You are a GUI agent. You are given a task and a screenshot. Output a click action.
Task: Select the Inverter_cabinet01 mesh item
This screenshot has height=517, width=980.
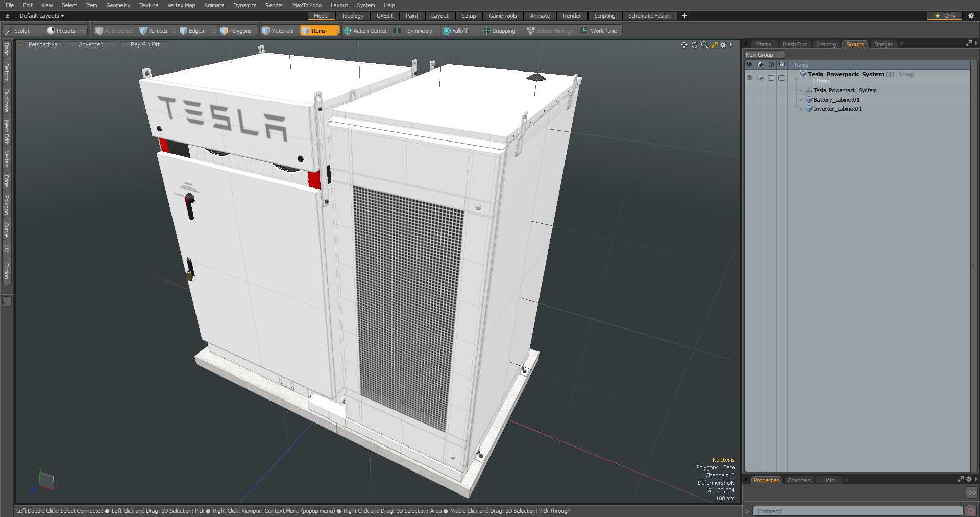coord(837,109)
